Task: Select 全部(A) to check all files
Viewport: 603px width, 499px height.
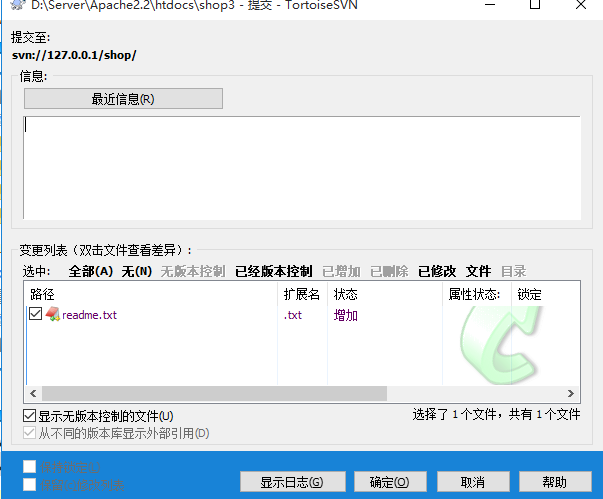Action: pyautogui.click(x=90, y=271)
